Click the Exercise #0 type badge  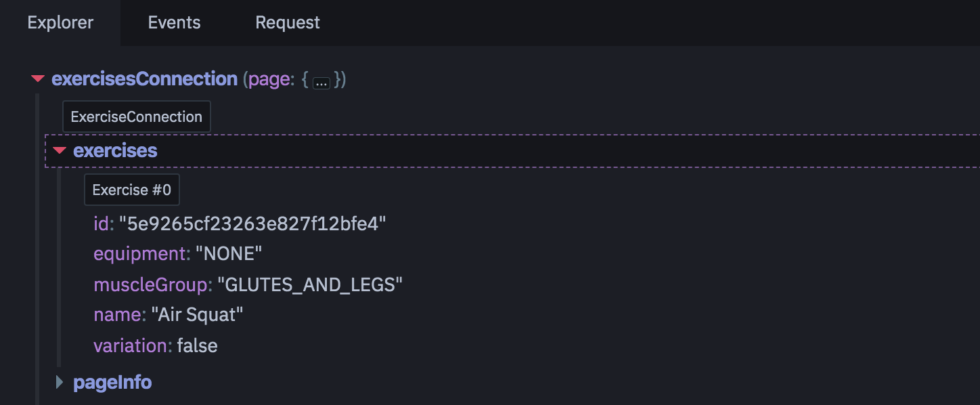tap(131, 190)
